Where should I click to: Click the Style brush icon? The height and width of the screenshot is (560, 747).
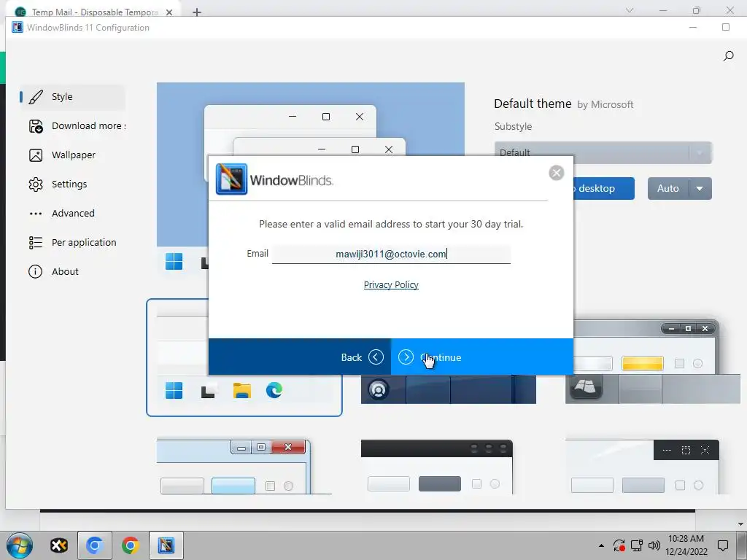coord(36,97)
